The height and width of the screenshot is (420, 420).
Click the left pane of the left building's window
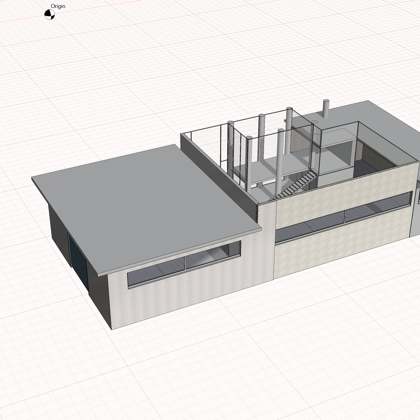coord(156,272)
